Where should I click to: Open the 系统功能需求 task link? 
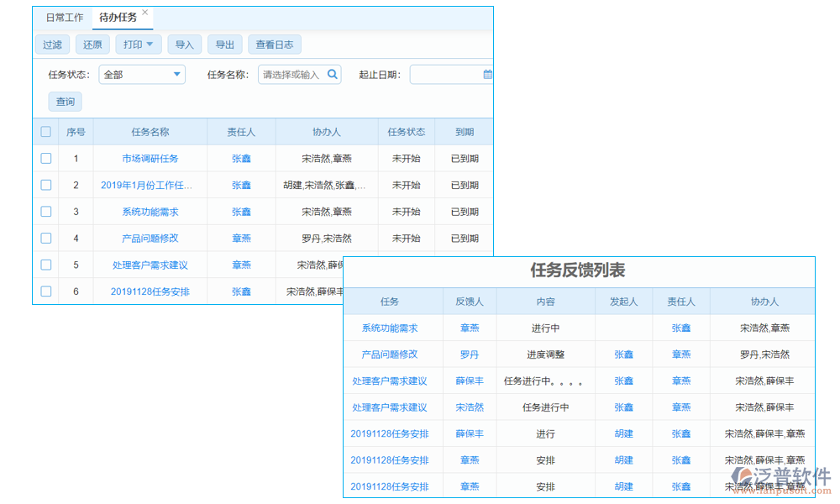pyautogui.click(x=149, y=212)
